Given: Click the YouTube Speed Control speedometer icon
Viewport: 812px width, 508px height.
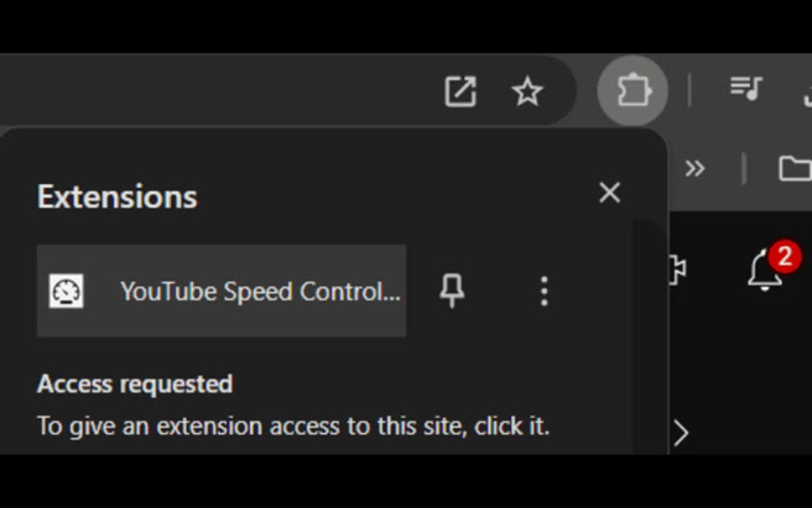Looking at the screenshot, I should point(67,291).
